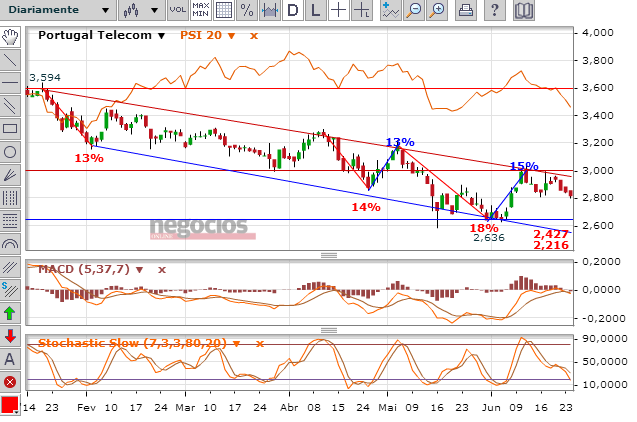Open the Stochastic Slow settings dropdown
Screen dimensions: 637x422
236,344
